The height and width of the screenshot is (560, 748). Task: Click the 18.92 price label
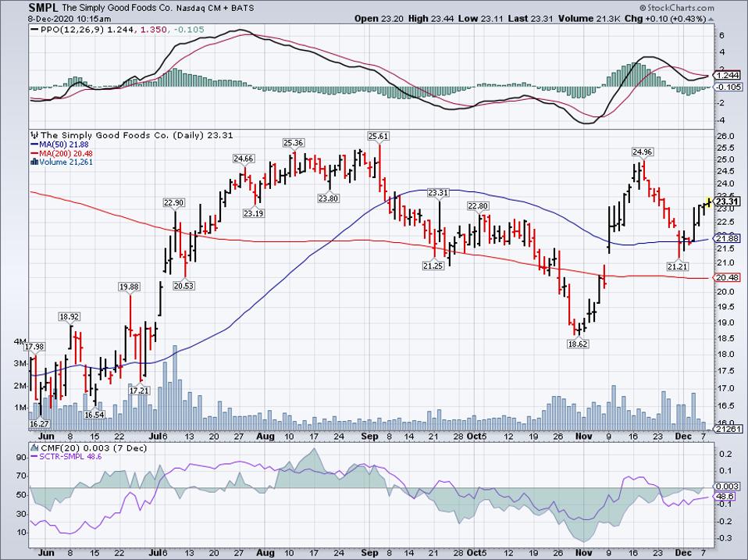click(69, 317)
